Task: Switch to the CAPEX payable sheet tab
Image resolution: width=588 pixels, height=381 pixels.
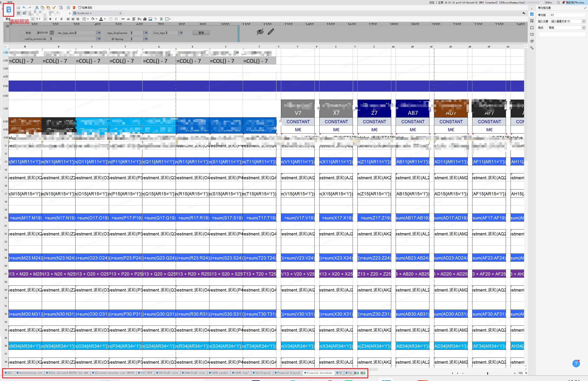Action: pyautogui.click(x=219, y=373)
